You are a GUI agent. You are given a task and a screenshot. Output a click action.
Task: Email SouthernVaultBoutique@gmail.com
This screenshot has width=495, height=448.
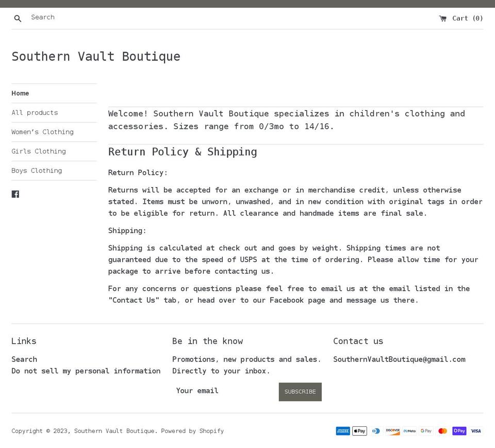(x=400, y=359)
